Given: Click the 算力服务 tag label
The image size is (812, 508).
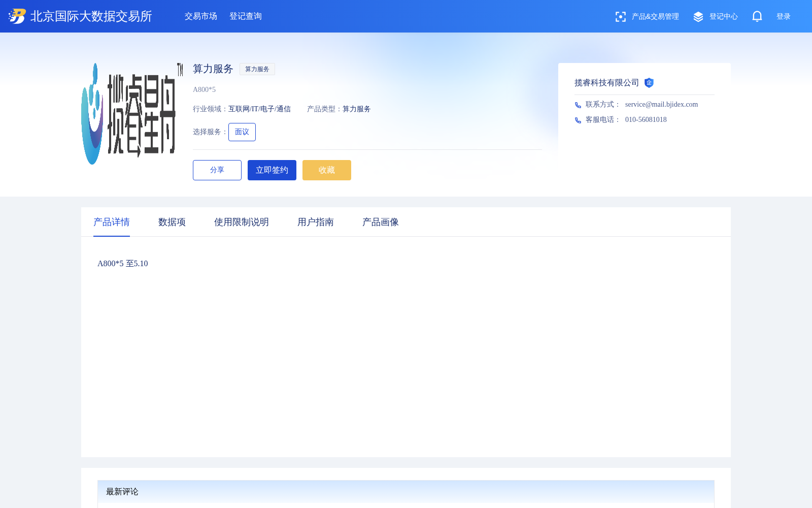Looking at the screenshot, I should click(257, 69).
